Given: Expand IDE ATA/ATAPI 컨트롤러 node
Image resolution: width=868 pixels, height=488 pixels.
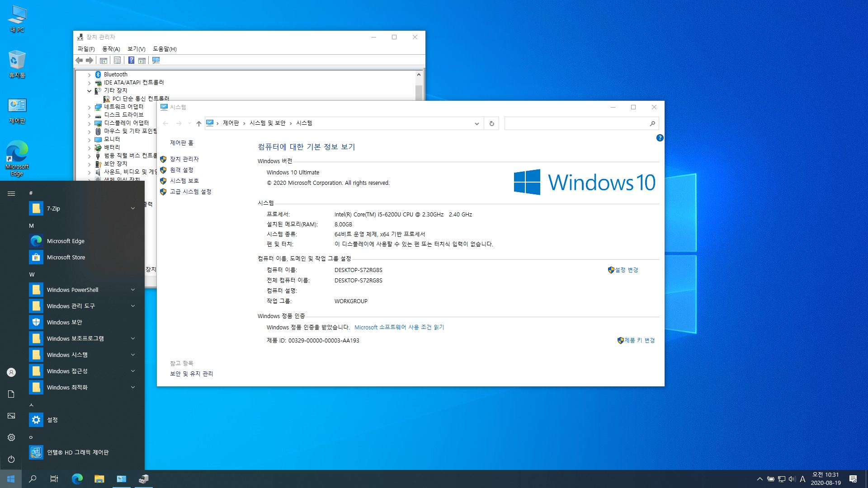Looking at the screenshot, I should 89,83.
